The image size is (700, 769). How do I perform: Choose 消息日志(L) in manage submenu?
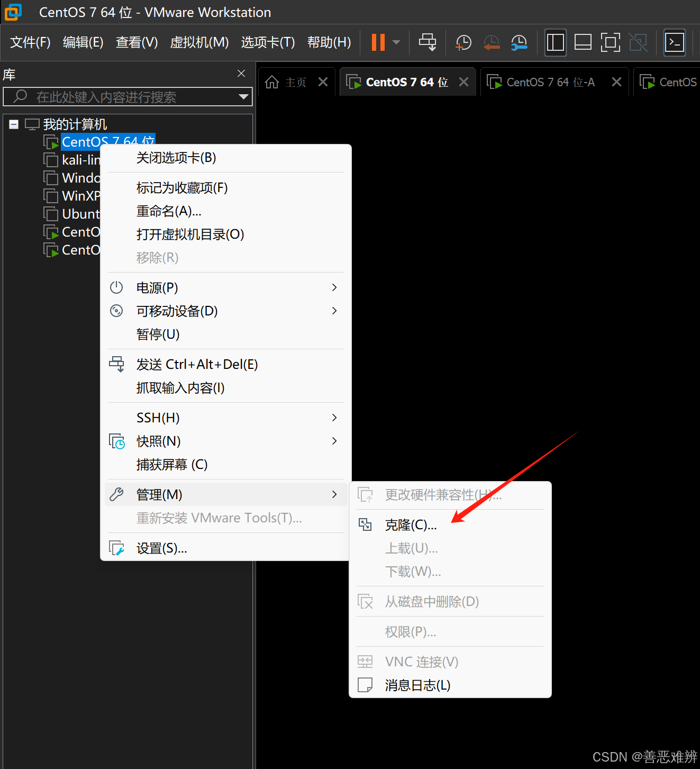coord(450,685)
